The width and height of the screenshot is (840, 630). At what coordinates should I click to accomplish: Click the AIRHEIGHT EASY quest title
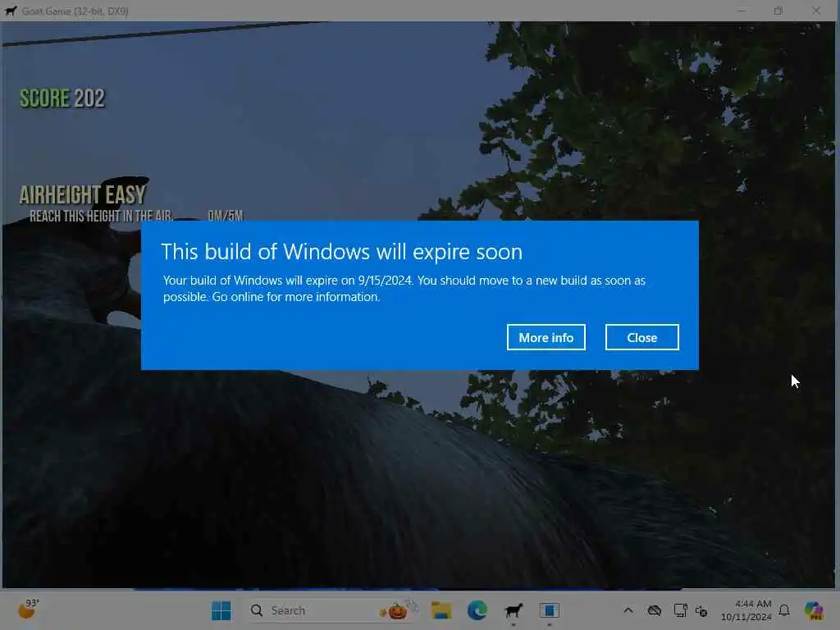tap(83, 194)
